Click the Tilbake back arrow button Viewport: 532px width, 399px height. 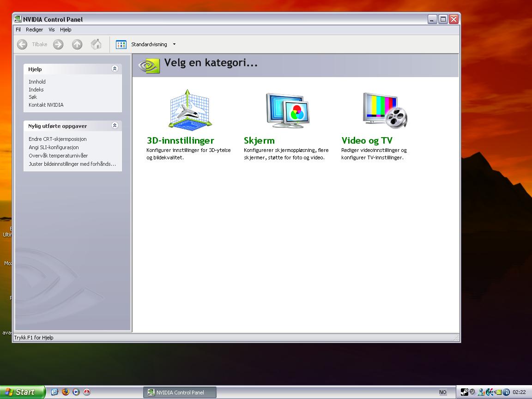(22, 44)
